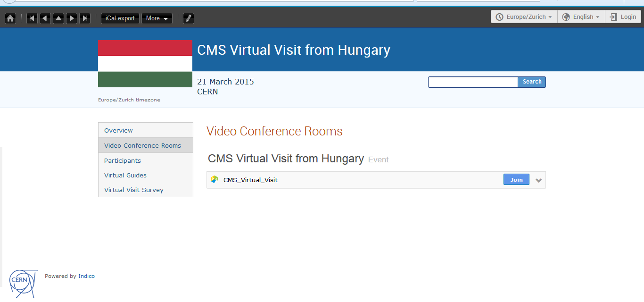Click the CMS_Virtual_Visit room name
Image resolution: width=644 pixels, height=302 pixels.
[250, 180]
